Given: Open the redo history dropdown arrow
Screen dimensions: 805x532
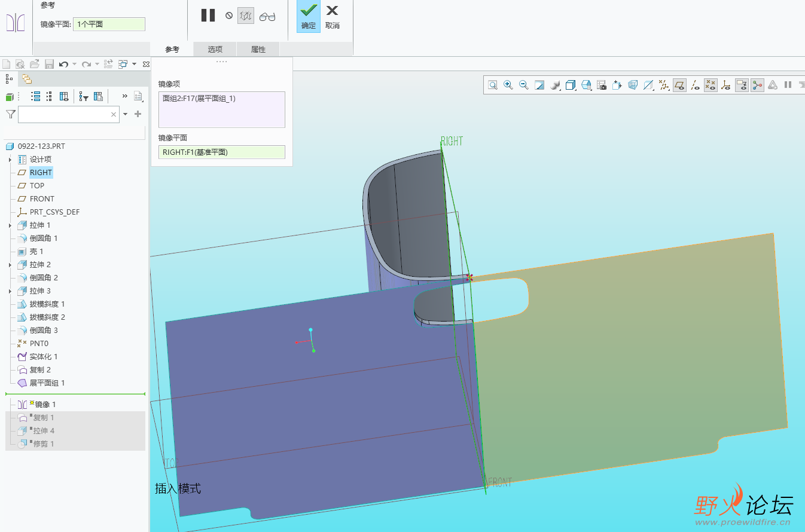Looking at the screenshot, I should tap(97, 64).
